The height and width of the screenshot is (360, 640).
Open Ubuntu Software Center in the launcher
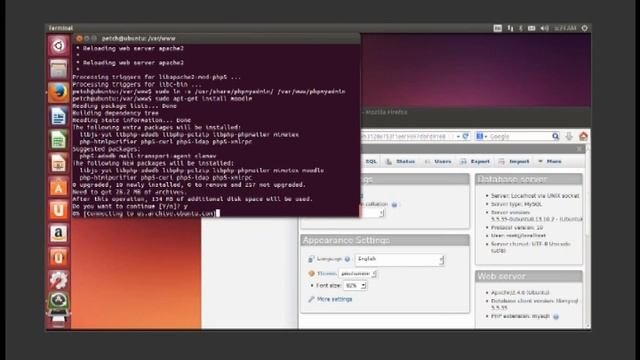tap(58, 187)
